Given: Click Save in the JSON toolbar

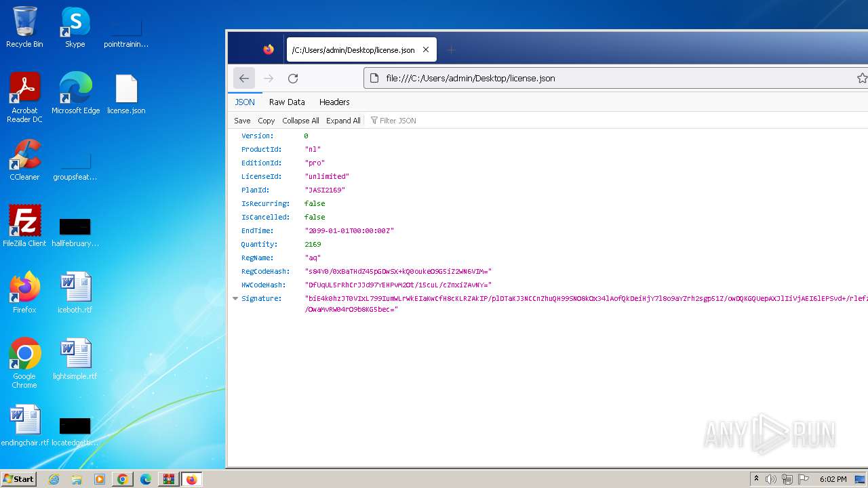Looking at the screenshot, I should (x=242, y=121).
